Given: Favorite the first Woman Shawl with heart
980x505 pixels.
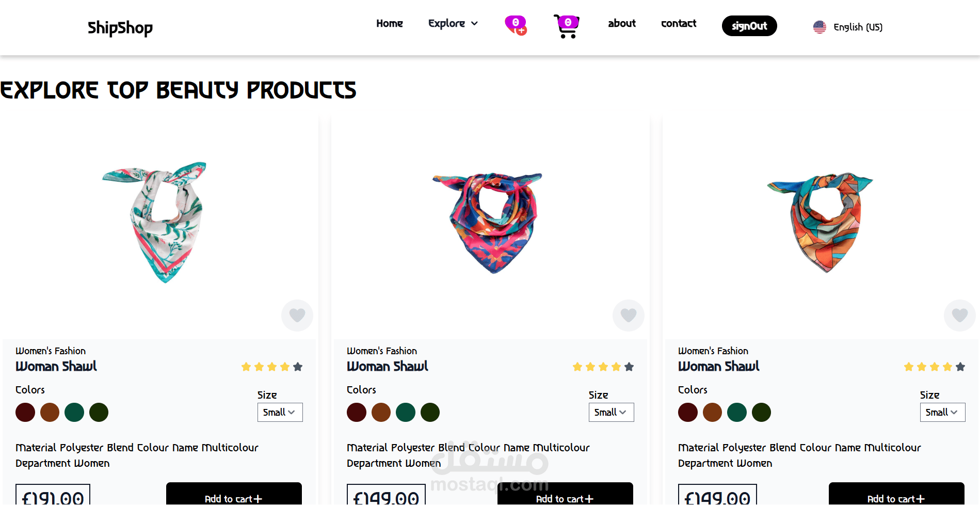Looking at the screenshot, I should pos(297,315).
